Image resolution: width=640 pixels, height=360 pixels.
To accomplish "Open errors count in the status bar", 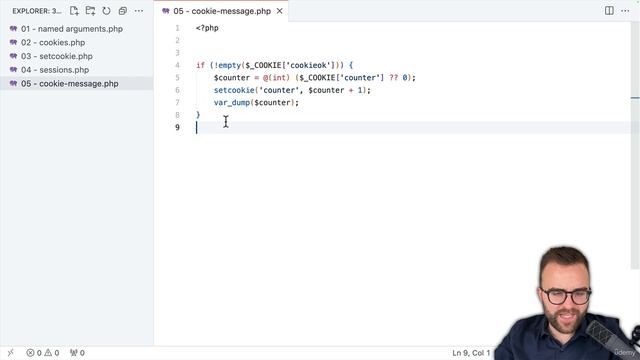I will pyautogui.click(x=34, y=353).
